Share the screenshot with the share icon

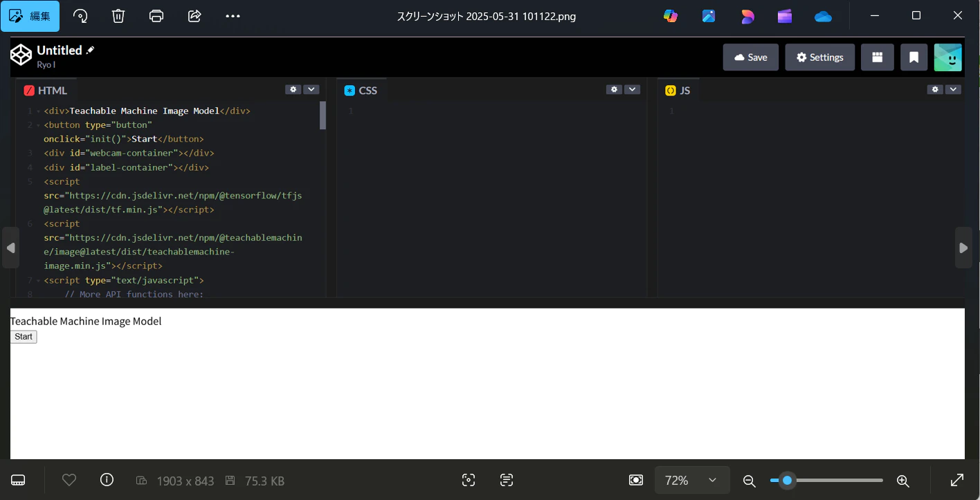(194, 16)
